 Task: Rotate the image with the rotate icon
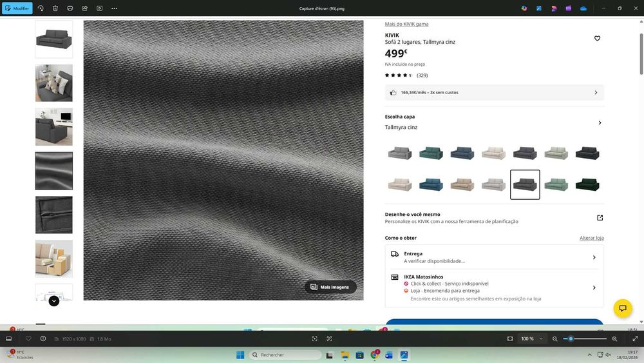[41, 8]
